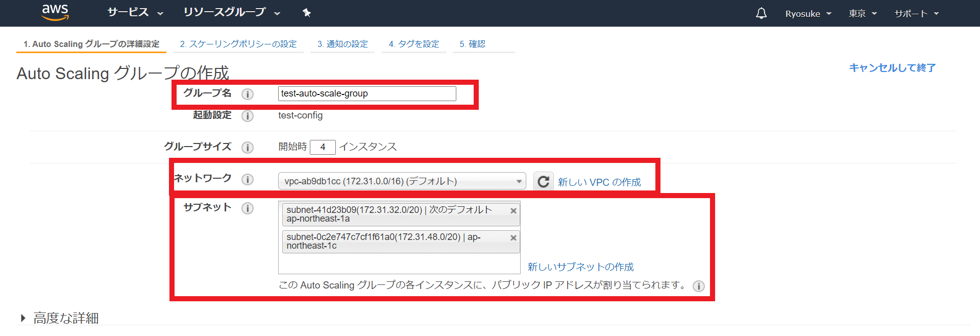Go to step 5 確認
This screenshot has height=336, width=980.
[473, 44]
